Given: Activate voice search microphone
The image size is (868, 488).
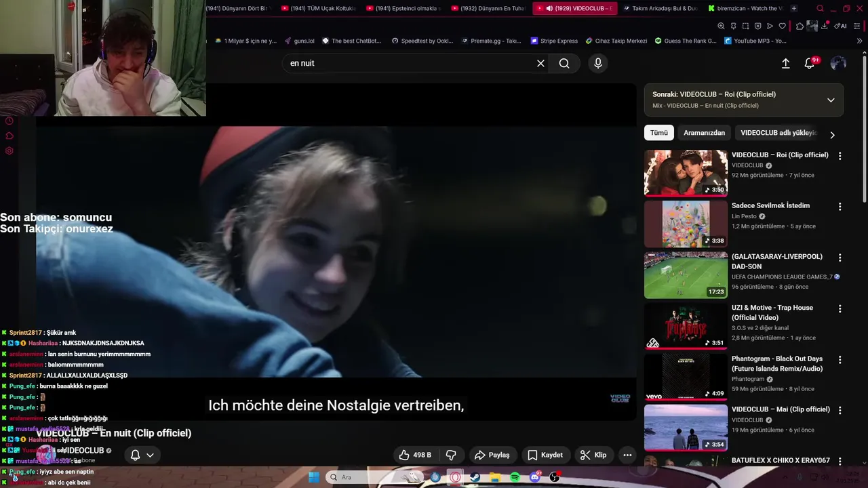Looking at the screenshot, I should (x=597, y=63).
